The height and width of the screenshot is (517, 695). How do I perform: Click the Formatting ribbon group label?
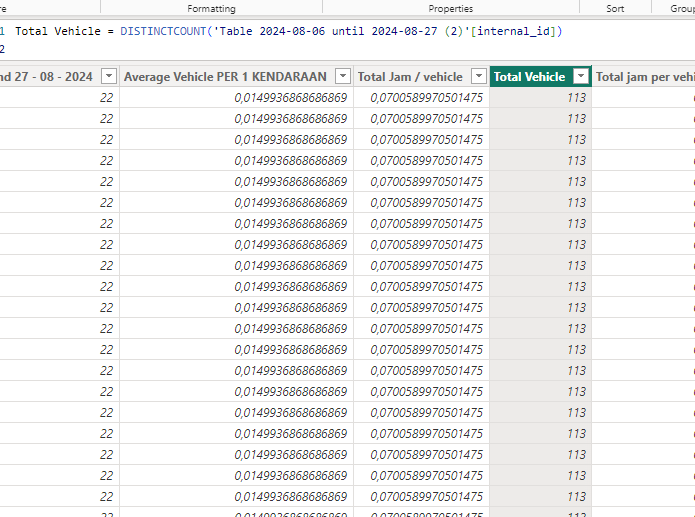pyautogui.click(x=211, y=8)
